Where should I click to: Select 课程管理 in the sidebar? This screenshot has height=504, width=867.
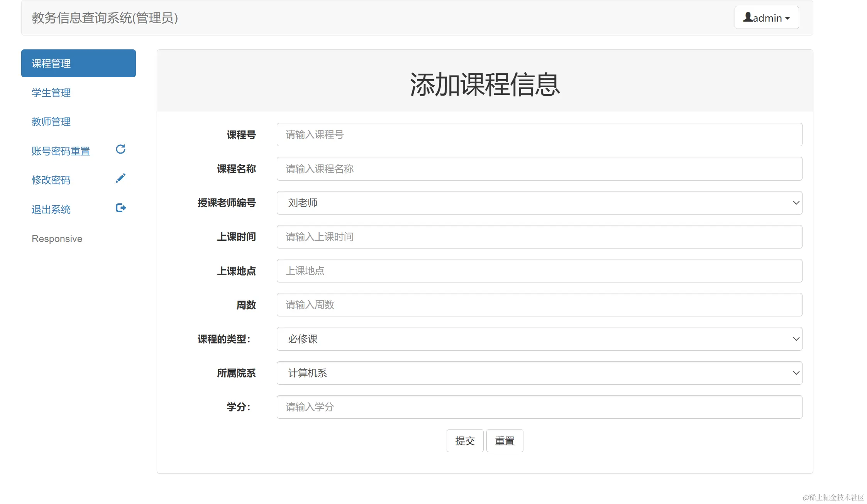click(x=78, y=63)
